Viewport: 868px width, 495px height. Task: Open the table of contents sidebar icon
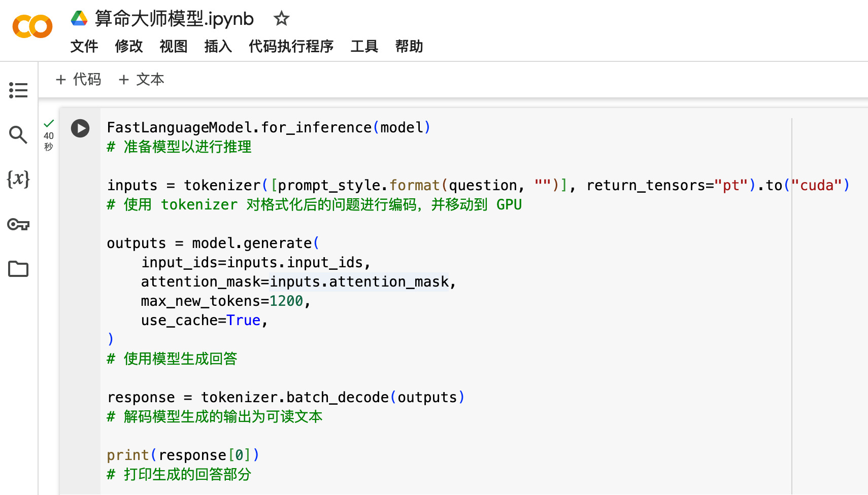[x=18, y=90]
